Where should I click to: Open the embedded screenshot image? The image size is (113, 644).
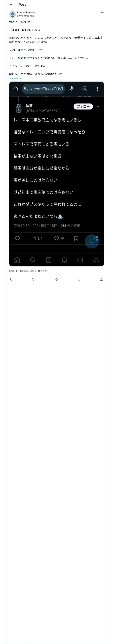click(56, 174)
